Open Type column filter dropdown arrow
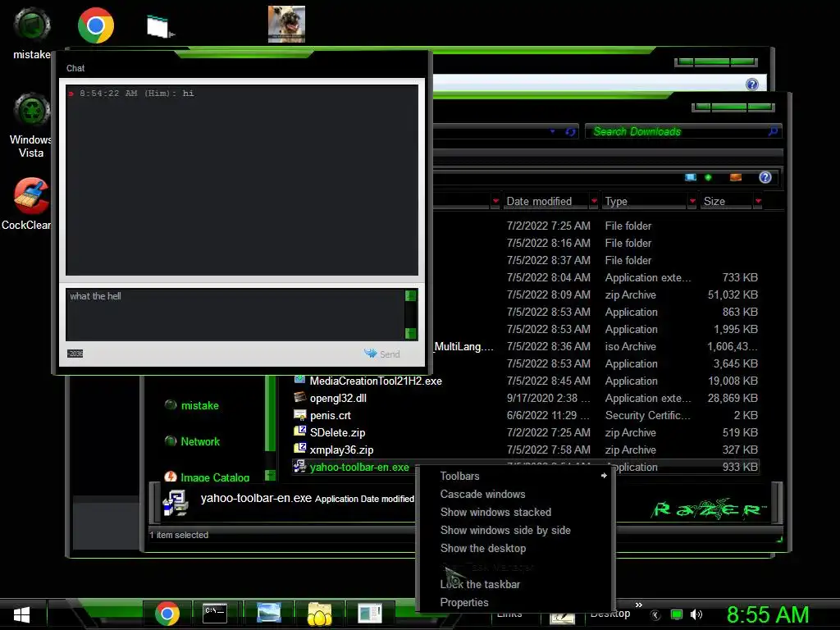Viewport: 840px width, 630px height. [x=692, y=202]
